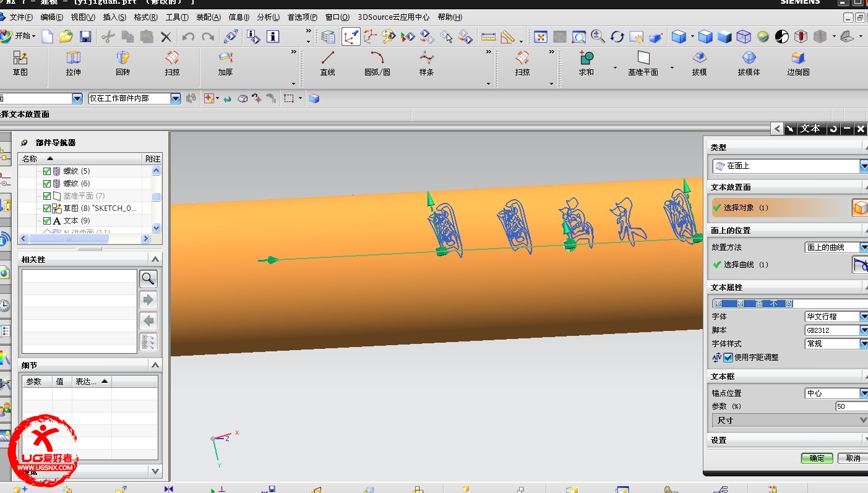
Task: Open the 锚点位置 中心 dropdown
Action: 864,393
